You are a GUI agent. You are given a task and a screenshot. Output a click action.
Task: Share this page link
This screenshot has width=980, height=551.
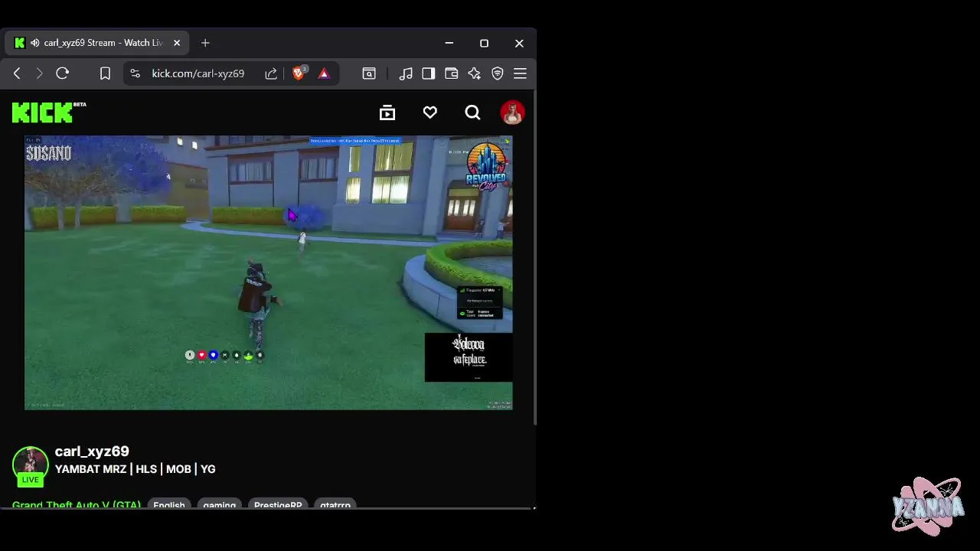(271, 73)
